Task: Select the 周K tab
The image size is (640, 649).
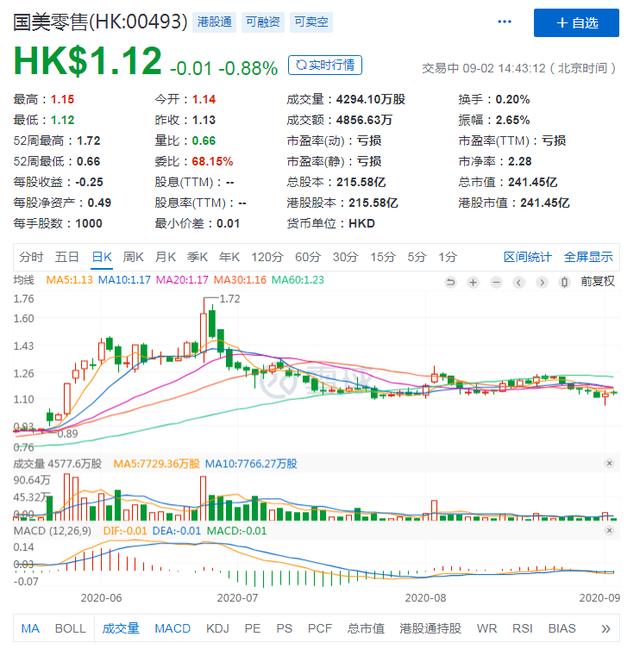Action: [133, 257]
